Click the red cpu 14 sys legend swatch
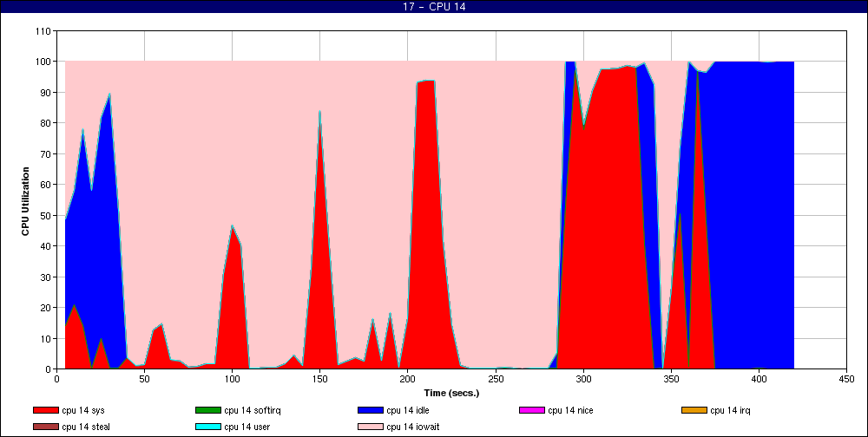 click(x=45, y=410)
